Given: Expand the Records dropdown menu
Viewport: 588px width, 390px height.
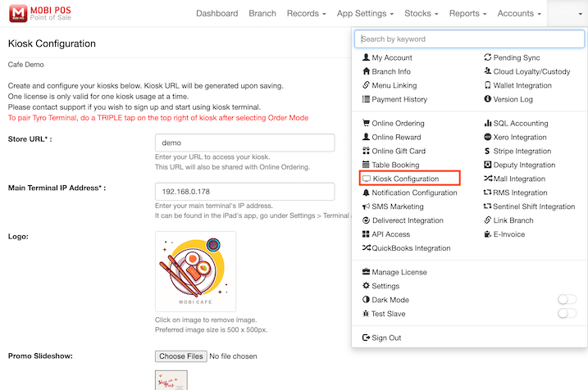Looking at the screenshot, I should (307, 14).
